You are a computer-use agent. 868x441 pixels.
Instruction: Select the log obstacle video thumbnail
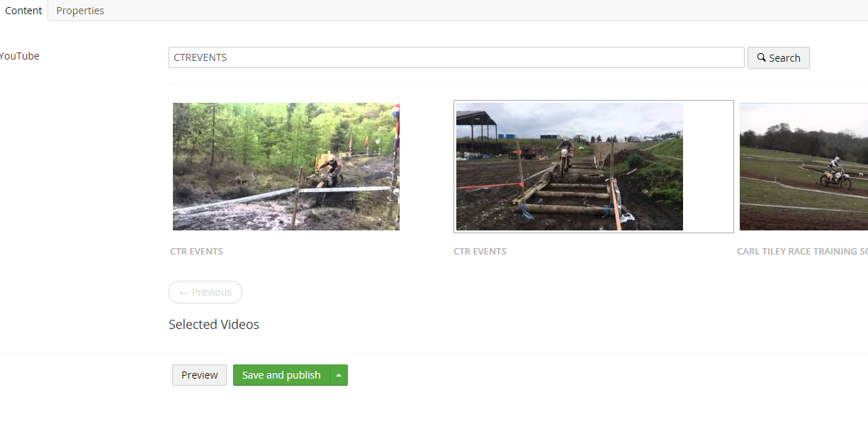pos(569,167)
